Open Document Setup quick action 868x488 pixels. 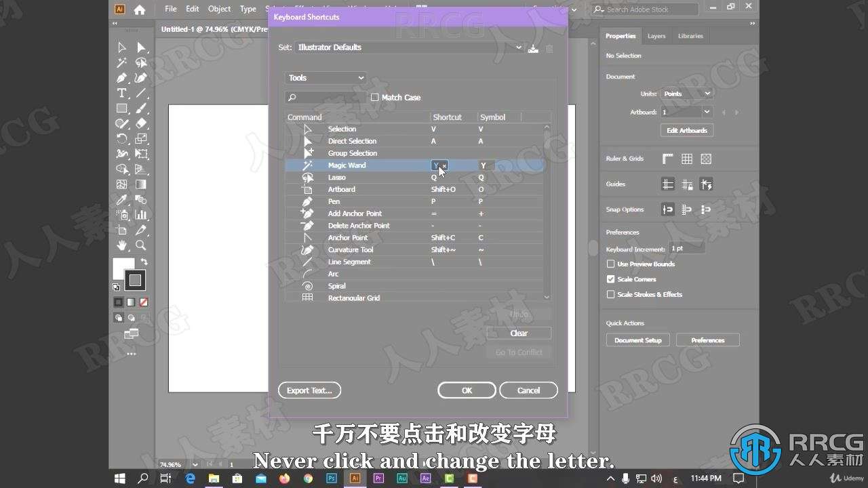tap(637, 340)
